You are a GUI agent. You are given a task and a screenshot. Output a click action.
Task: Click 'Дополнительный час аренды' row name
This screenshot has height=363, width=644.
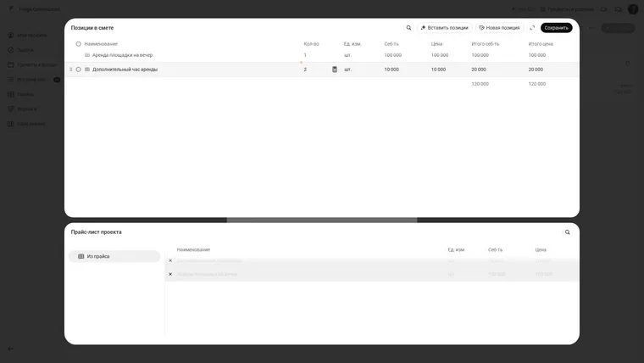click(125, 70)
